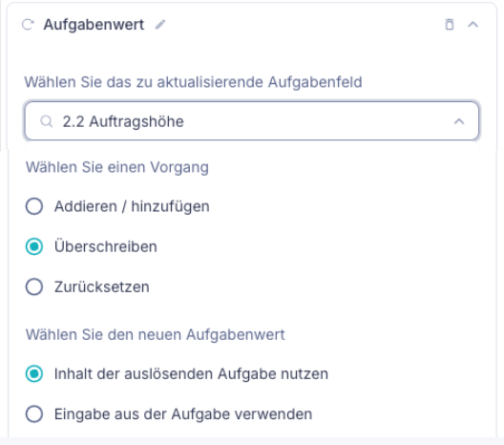Enable 'Eingabe aus der Aufgabe verwenden' radio
The image size is (504, 445).
[34, 413]
